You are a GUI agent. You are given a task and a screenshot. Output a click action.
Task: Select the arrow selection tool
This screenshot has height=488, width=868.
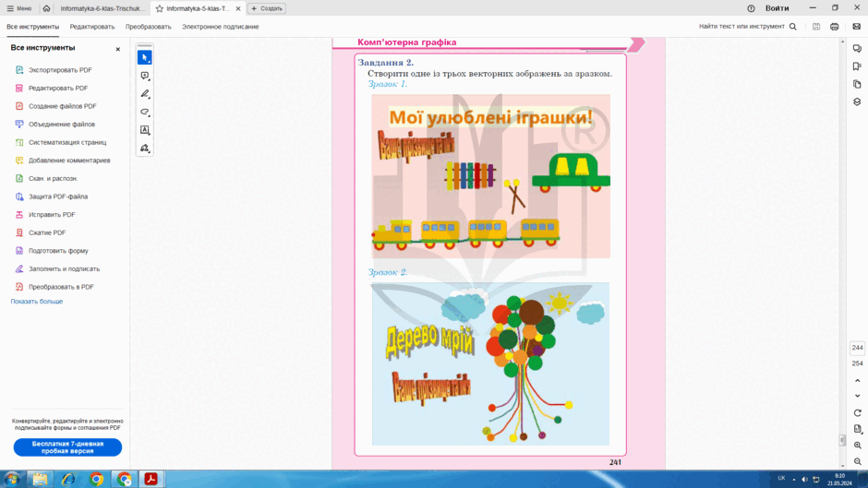[144, 57]
